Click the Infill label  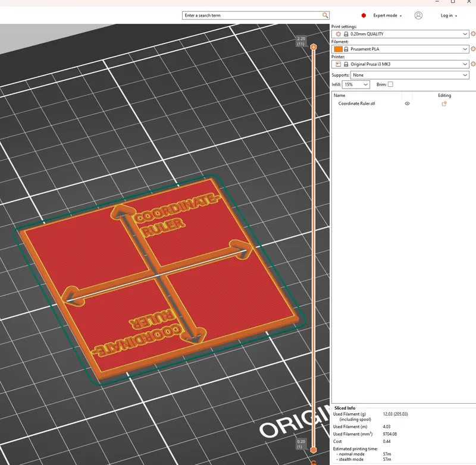click(x=336, y=84)
